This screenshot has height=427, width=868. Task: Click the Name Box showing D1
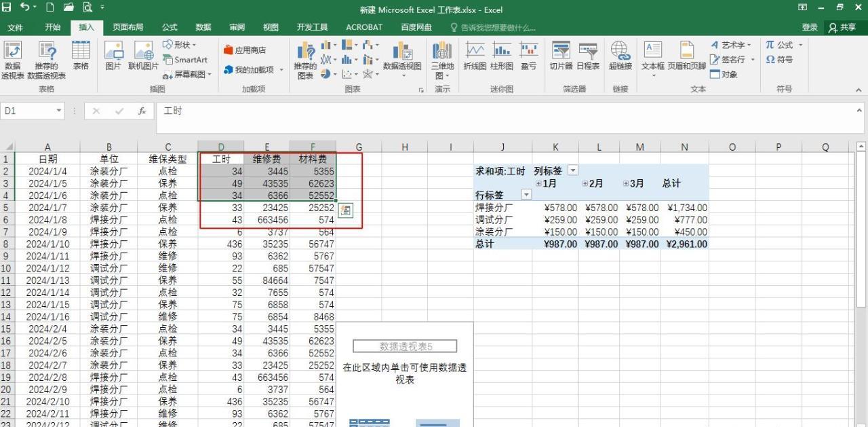27,111
